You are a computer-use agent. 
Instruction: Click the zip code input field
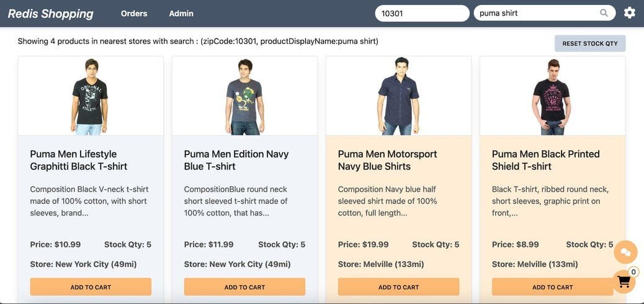pos(422,13)
